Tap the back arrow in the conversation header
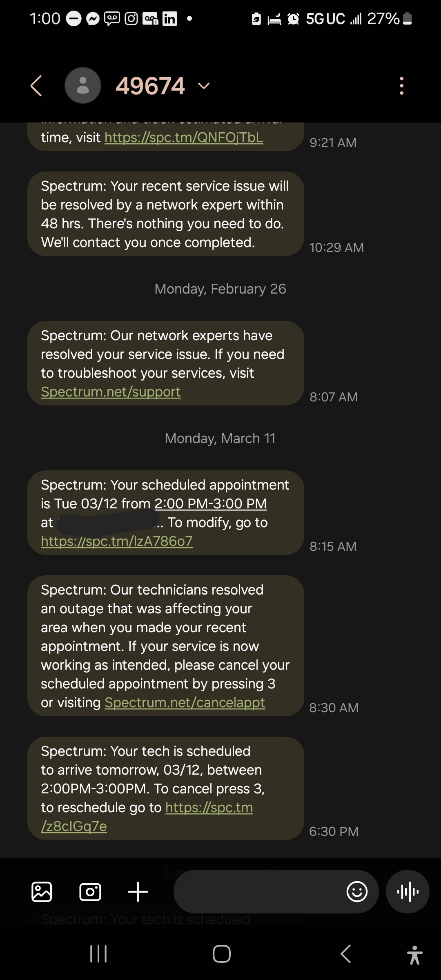Image resolution: width=441 pixels, height=980 pixels. (x=36, y=86)
